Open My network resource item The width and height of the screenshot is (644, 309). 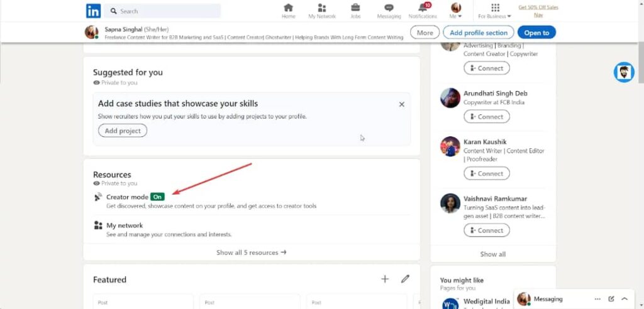click(x=125, y=225)
